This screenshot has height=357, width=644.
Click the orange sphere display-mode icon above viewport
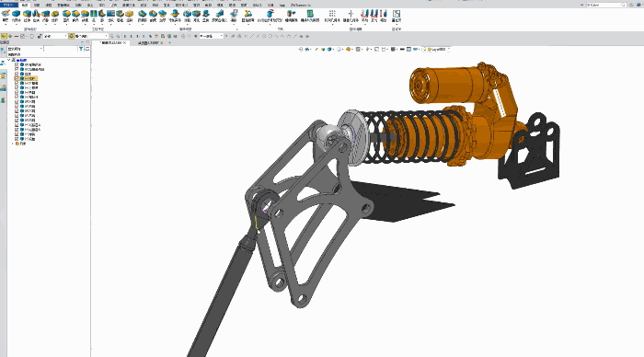[x=349, y=50]
